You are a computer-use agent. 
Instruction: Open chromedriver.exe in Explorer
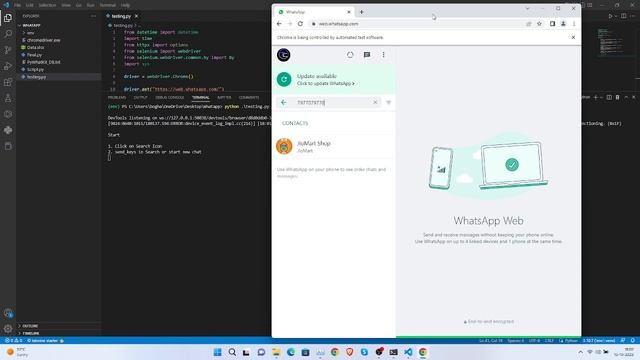[44, 40]
